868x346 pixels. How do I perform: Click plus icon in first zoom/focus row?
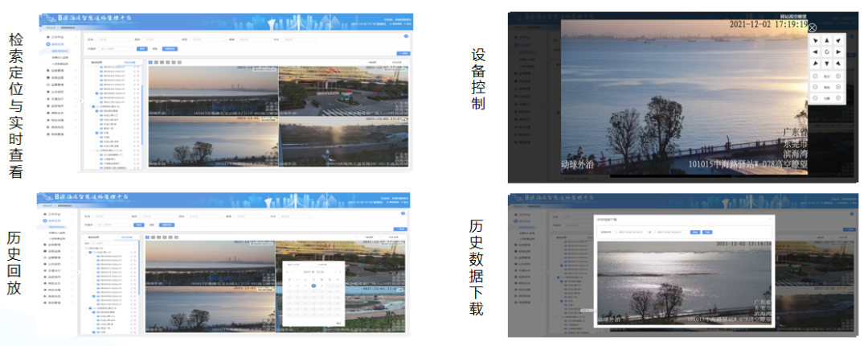(x=837, y=76)
